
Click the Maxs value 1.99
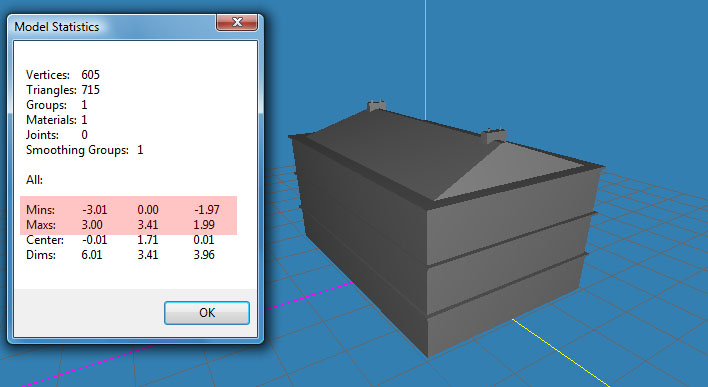204,225
